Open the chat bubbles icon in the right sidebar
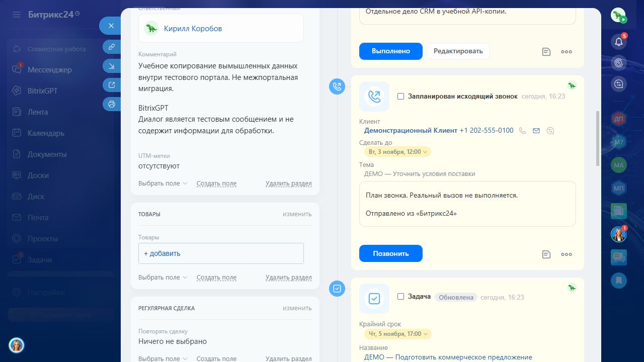Screen dimensions: 644x362 coord(619,257)
